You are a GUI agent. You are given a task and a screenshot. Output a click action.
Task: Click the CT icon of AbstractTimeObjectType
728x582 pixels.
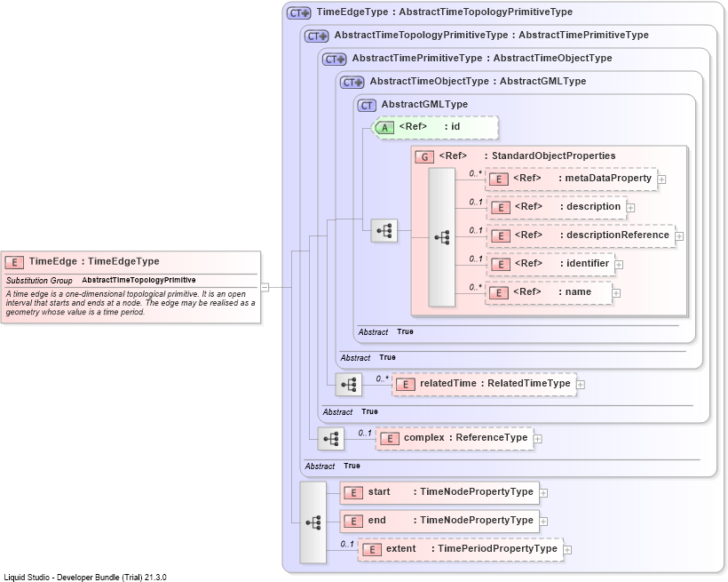[352, 83]
